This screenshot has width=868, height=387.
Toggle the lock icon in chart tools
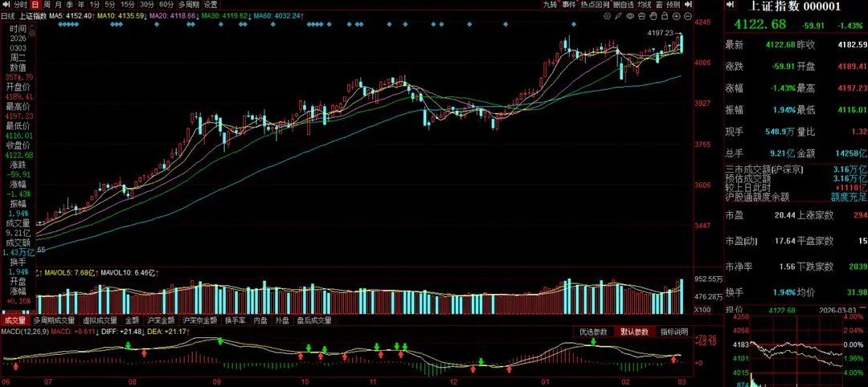coord(665,16)
